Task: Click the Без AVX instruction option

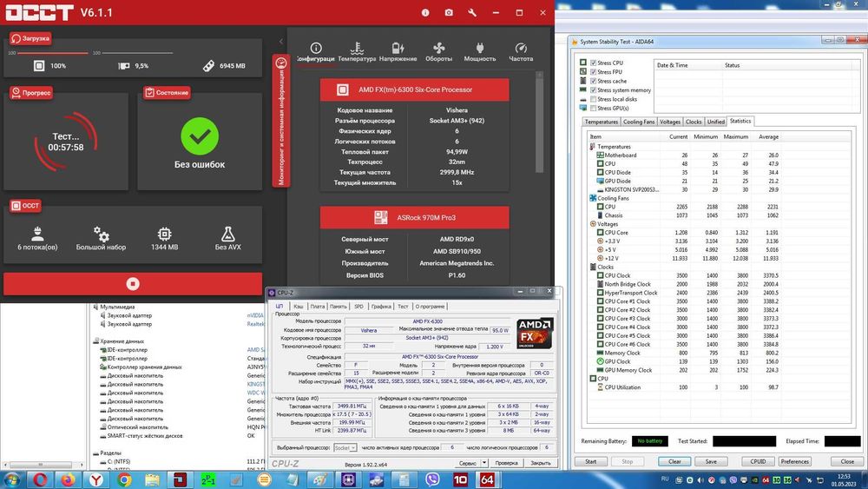Action: click(x=227, y=239)
